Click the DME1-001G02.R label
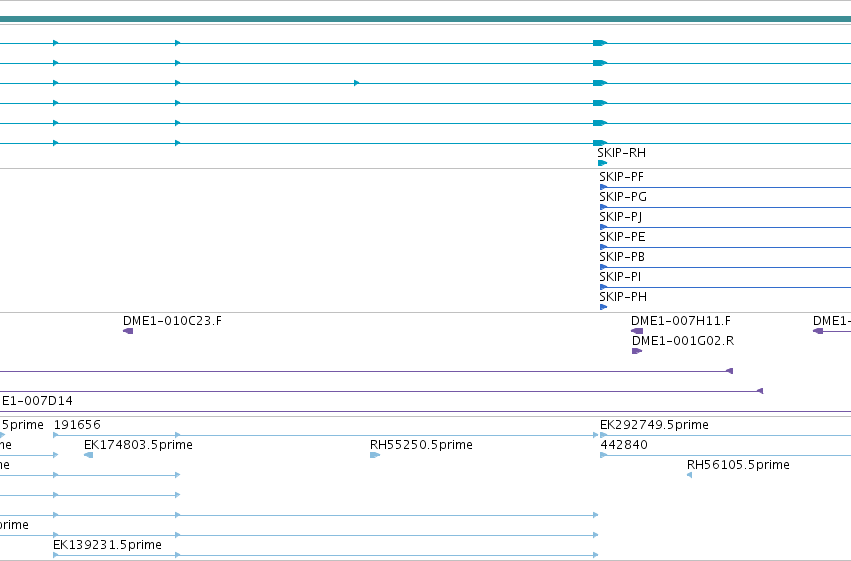This screenshot has height=561, width=851. click(x=683, y=341)
